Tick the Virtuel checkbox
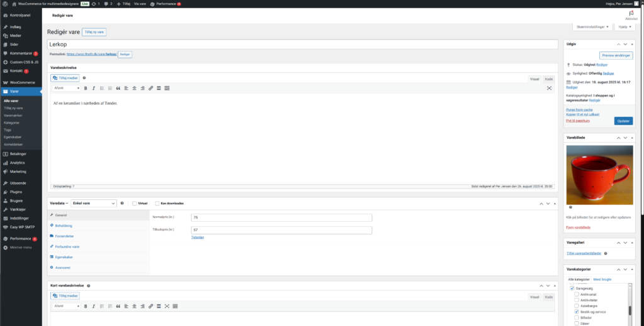 (x=135, y=204)
